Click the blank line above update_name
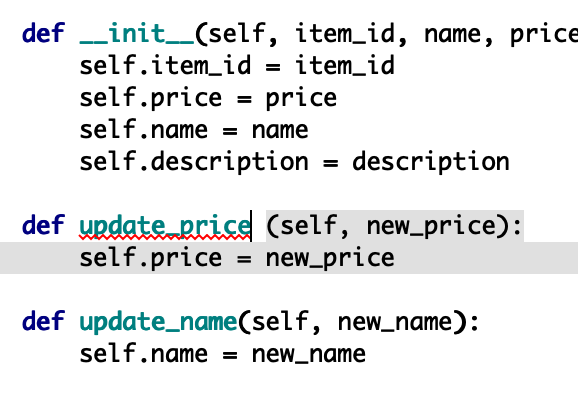Image resolution: width=578 pixels, height=404 pixels. [289, 290]
